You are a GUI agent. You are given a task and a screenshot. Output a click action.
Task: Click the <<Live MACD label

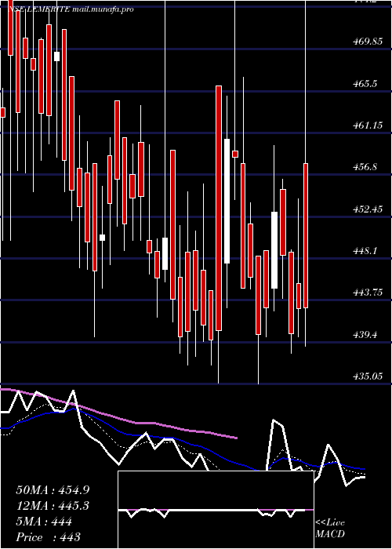click(x=330, y=529)
